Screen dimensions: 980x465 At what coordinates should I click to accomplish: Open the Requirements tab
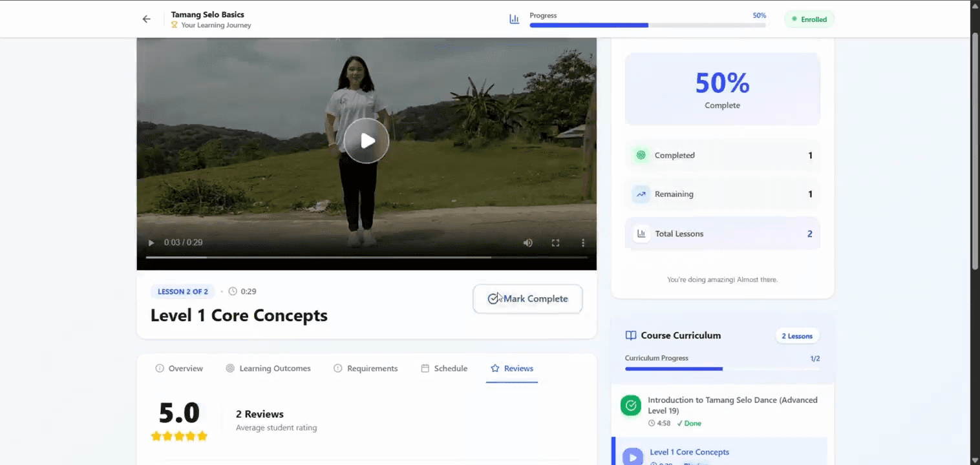[365, 368]
